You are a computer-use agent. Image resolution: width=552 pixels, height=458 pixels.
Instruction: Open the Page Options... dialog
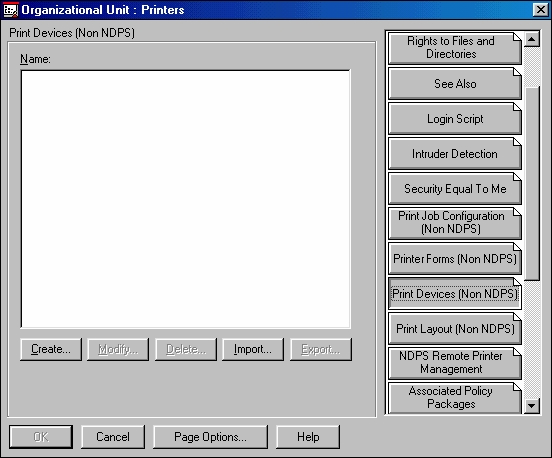[211, 437]
